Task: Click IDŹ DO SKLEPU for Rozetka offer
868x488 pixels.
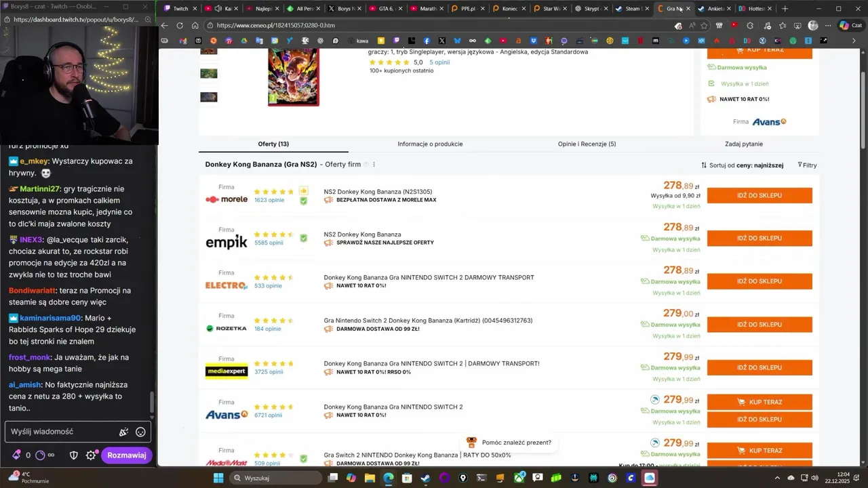Action: pos(759,325)
